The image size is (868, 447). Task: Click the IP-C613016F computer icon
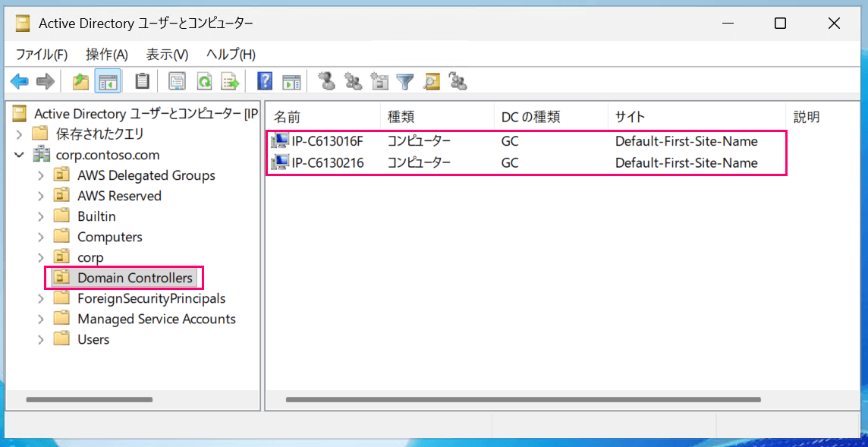point(280,142)
